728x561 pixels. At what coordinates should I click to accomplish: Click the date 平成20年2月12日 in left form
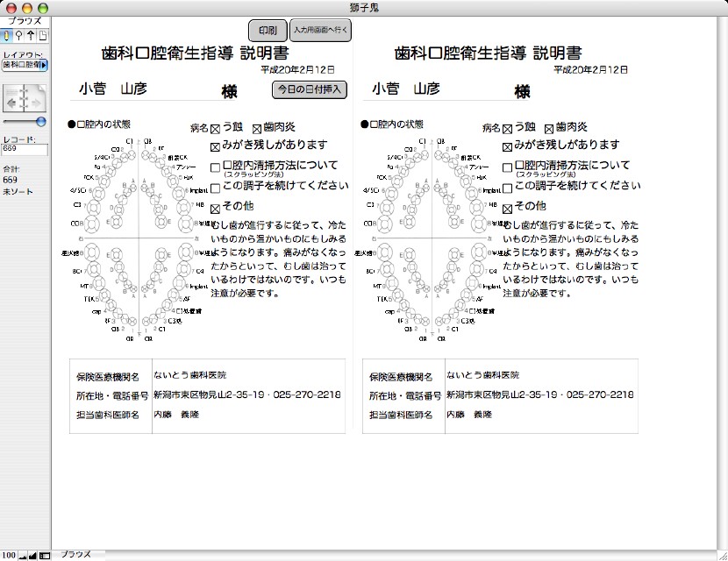[x=297, y=70]
